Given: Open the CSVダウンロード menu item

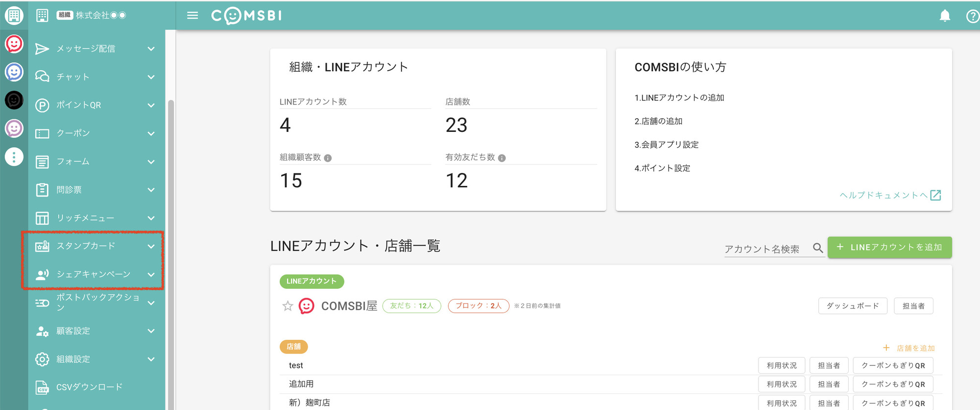Looking at the screenshot, I should (x=89, y=387).
